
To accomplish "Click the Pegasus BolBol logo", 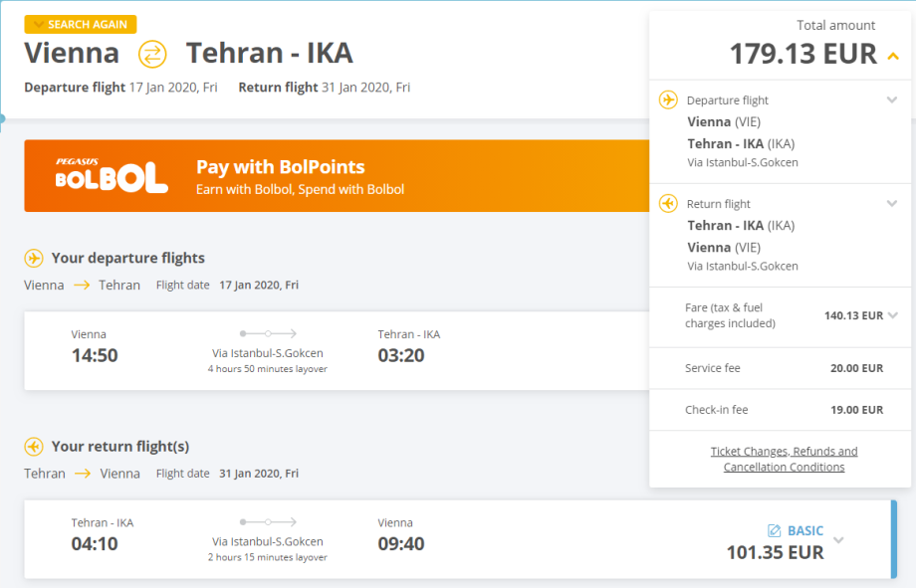I will pos(112,176).
